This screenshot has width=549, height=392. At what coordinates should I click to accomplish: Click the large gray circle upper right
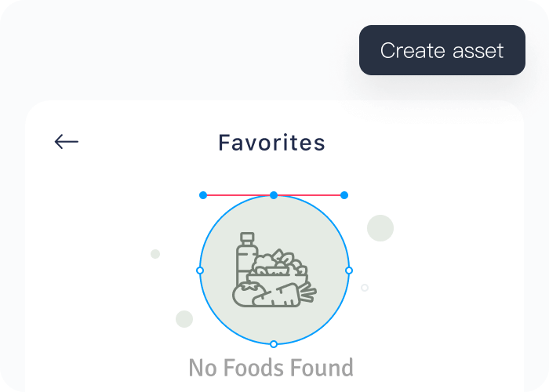coord(380,228)
